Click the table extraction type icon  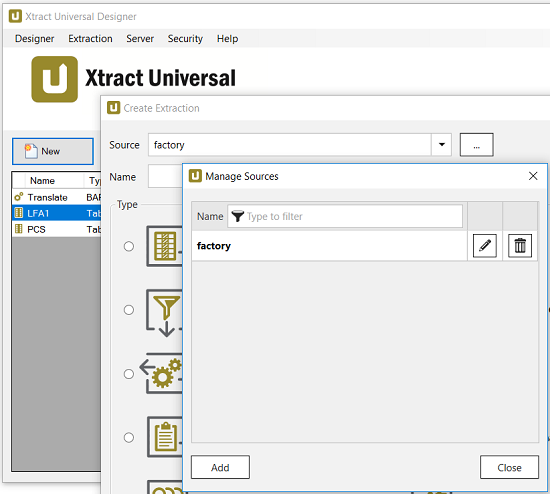(165, 246)
